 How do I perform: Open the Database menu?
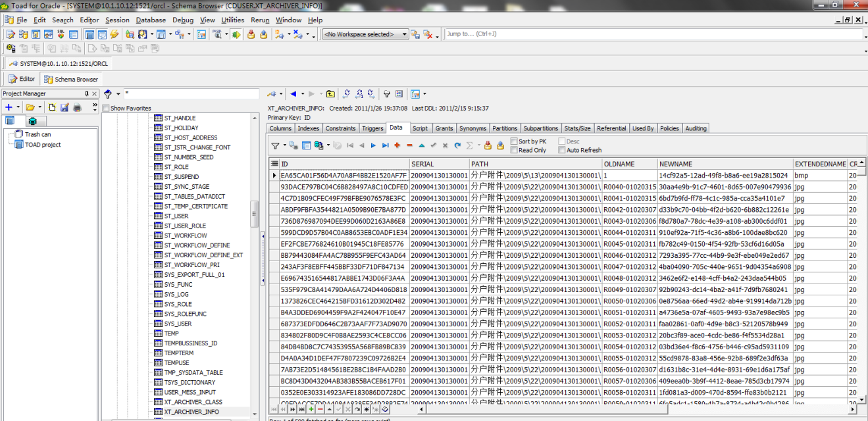click(x=151, y=20)
